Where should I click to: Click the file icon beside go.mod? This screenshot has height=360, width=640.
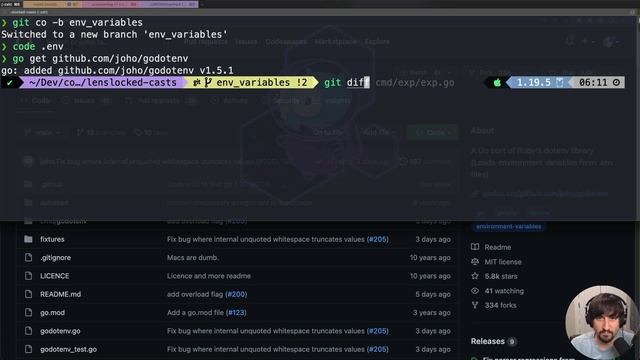[28, 313]
